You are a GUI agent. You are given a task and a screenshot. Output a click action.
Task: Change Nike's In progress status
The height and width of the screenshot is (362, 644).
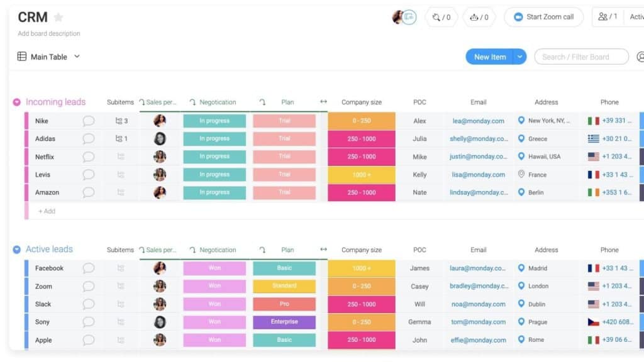[x=214, y=121]
